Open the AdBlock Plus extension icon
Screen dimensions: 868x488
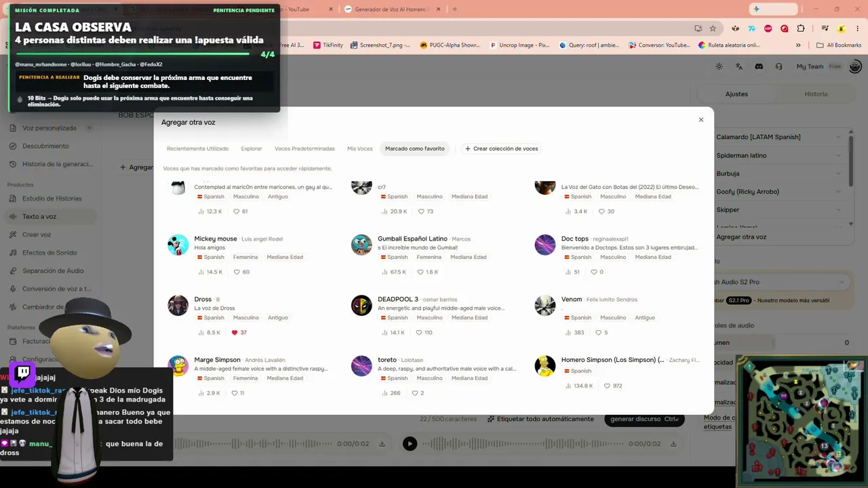tap(768, 28)
